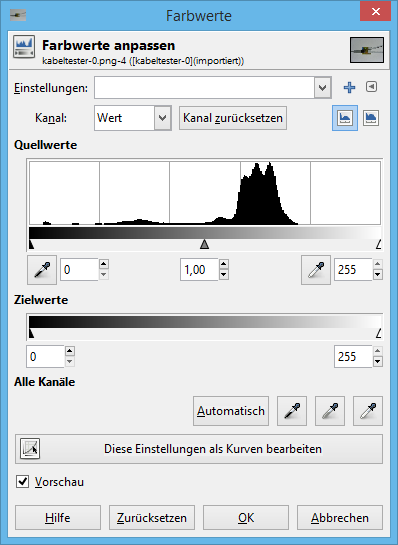Viewport: 398px width, 545px height.
Task: Open the settings menu arrow icon
Action: 372,87
